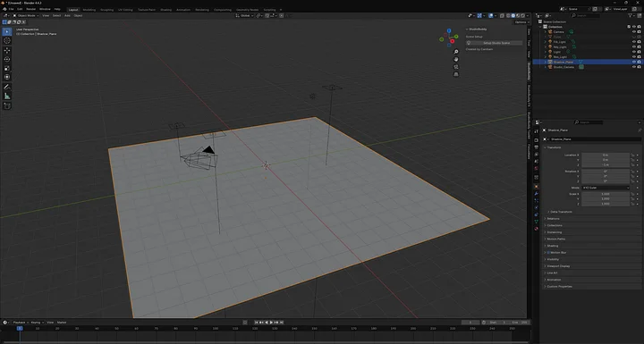644x344 pixels.
Task: Hide Rim_Light via its eye icon
Action: pos(634,57)
